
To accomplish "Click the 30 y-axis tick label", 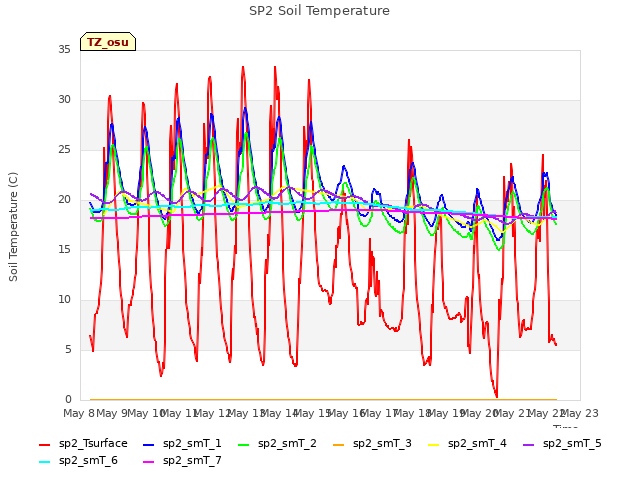I will click(64, 100).
